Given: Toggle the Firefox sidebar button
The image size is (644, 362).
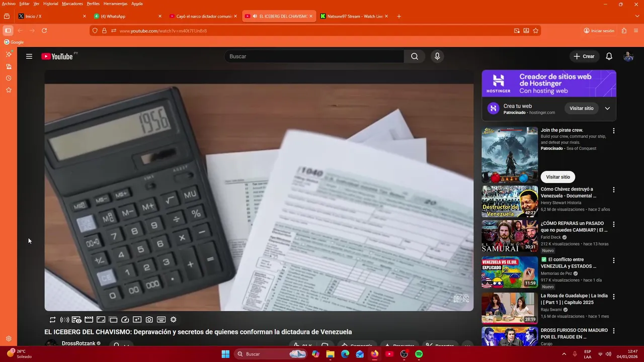Looking at the screenshot, I should (8, 31).
